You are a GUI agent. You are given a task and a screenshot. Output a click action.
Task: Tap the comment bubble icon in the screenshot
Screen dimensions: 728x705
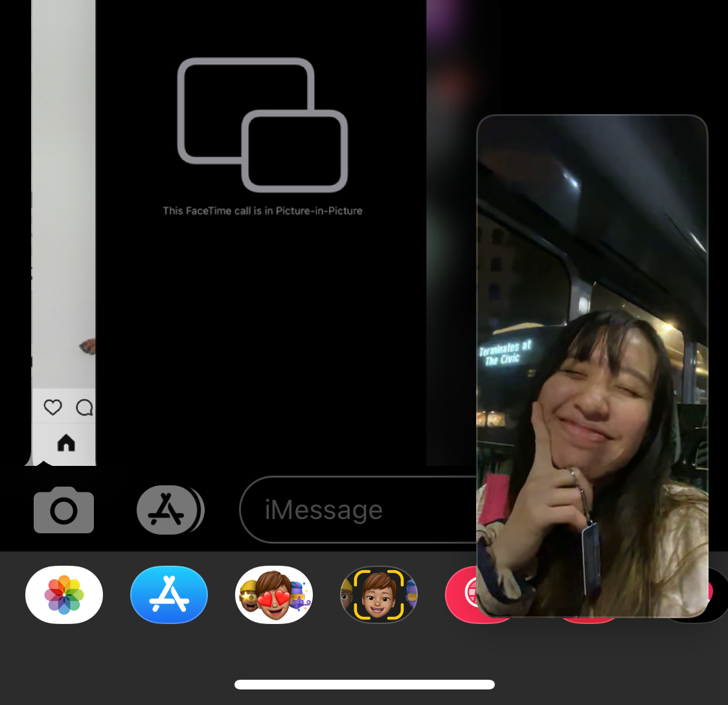tap(84, 408)
